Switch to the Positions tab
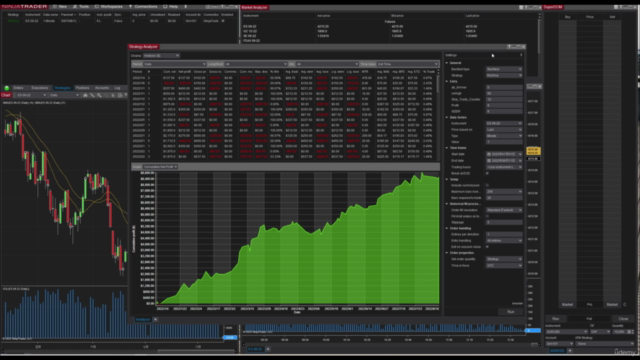 tap(82, 88)
